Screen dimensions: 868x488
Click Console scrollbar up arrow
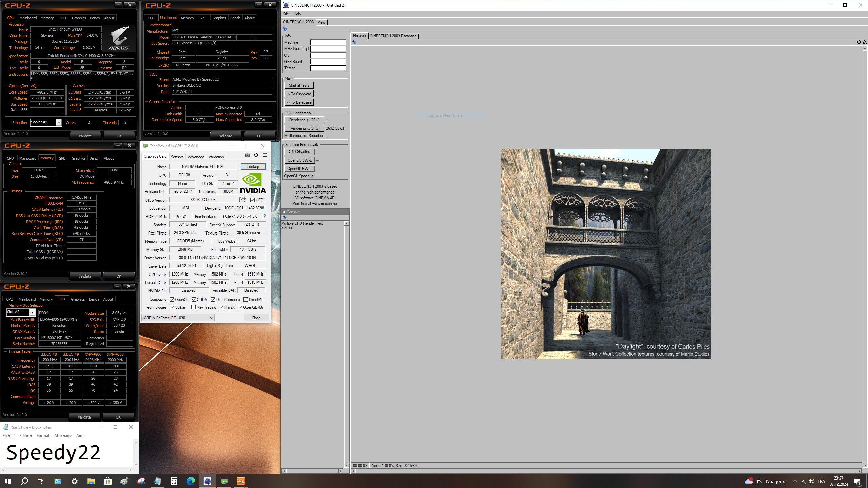tap(347, 224)
